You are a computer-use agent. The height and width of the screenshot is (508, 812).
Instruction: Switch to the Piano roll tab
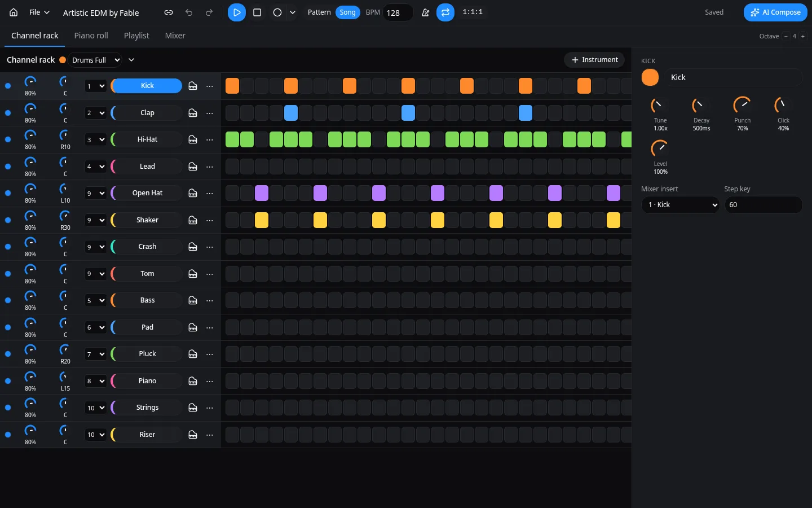[x=91, y=36]
